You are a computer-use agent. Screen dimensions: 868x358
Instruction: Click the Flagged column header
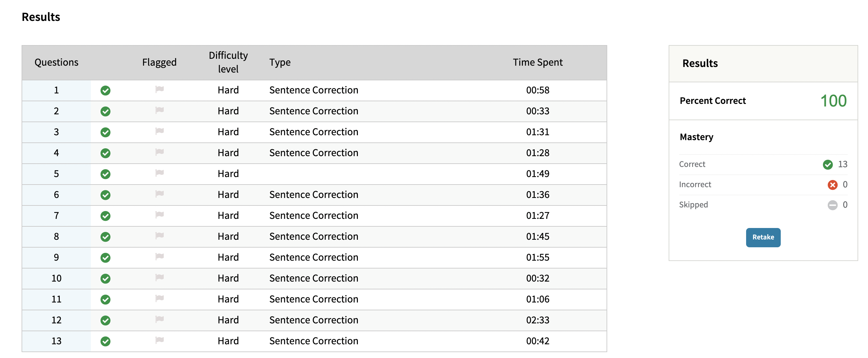[x=159, y=62]
